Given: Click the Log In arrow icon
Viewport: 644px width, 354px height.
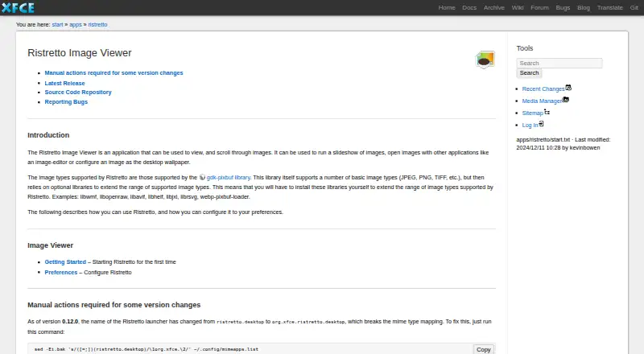Looking at the screenshot, I should click(541, 124).
